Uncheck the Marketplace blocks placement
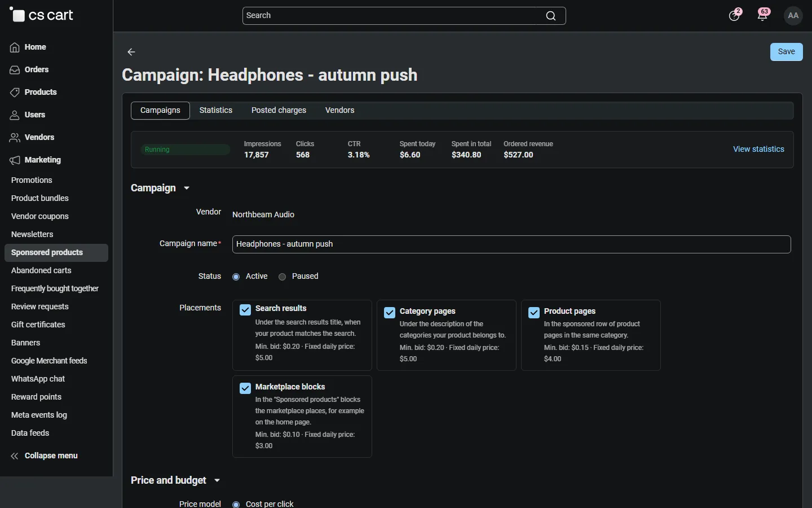The image size is (812, 508). [245, 388]
